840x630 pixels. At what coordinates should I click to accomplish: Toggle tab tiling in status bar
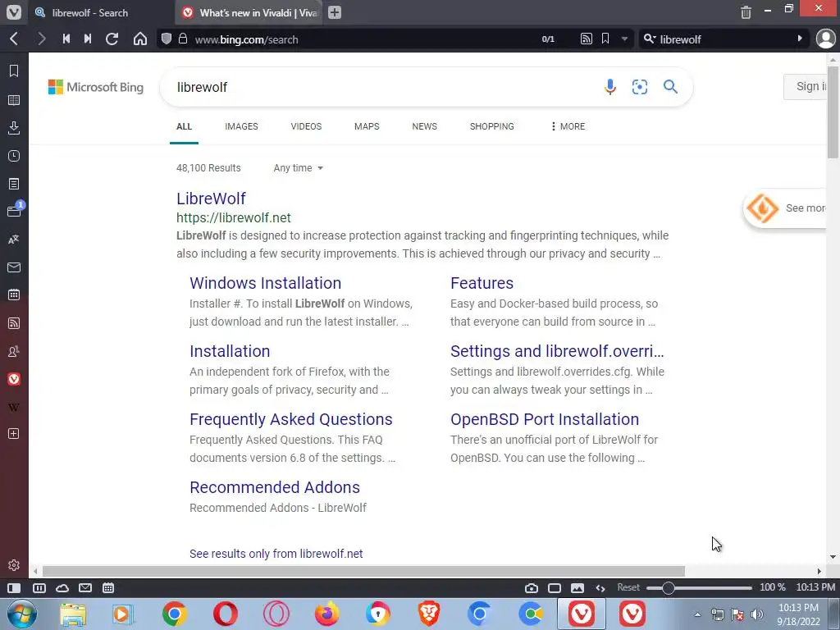39,587
